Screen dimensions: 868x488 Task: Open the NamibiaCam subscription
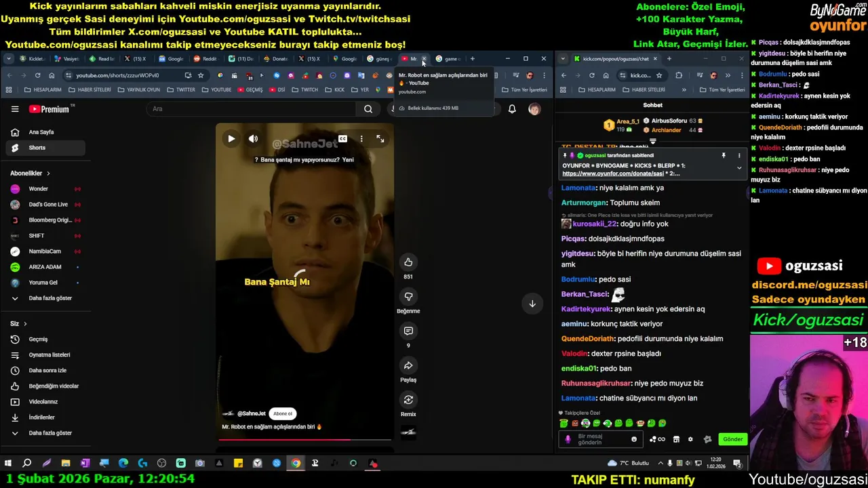pos(45,251)
